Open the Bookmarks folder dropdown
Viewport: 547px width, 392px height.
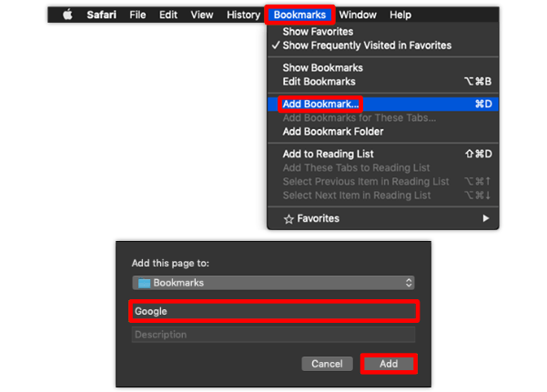[273, 283]
